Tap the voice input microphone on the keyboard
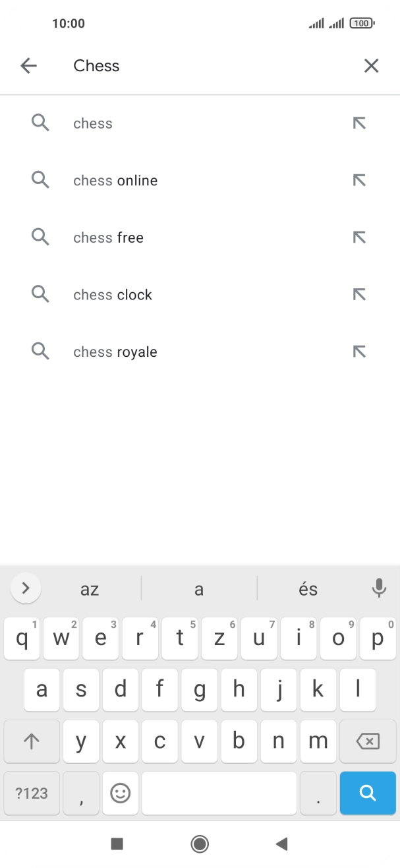 tap(379, 588)
